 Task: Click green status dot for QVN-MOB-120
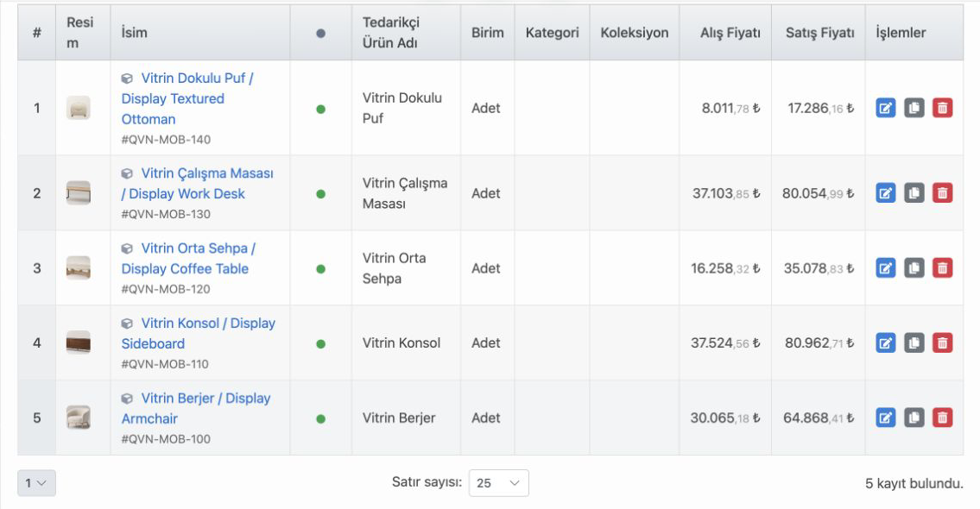320,269
